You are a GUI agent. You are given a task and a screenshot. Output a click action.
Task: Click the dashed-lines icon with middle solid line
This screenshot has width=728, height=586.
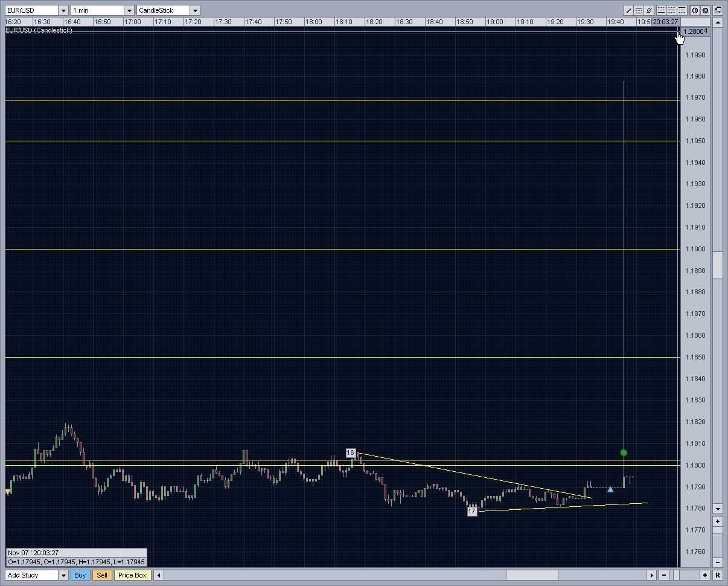click(x=672, y=10)
